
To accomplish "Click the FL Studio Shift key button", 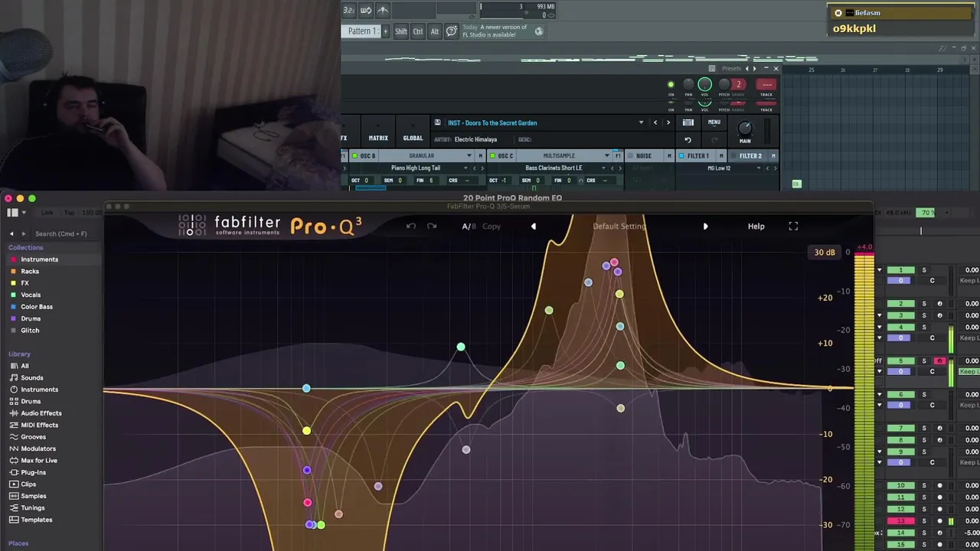I will point(401,31).
